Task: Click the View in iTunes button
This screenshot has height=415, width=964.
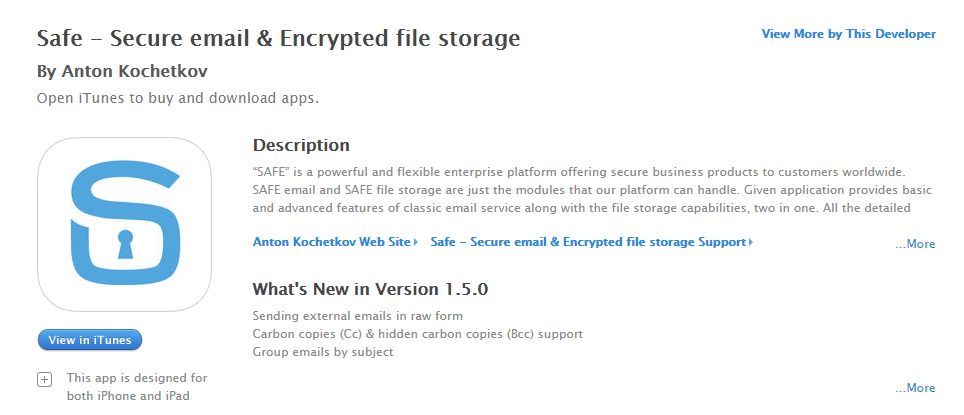Action: (90, 339)
